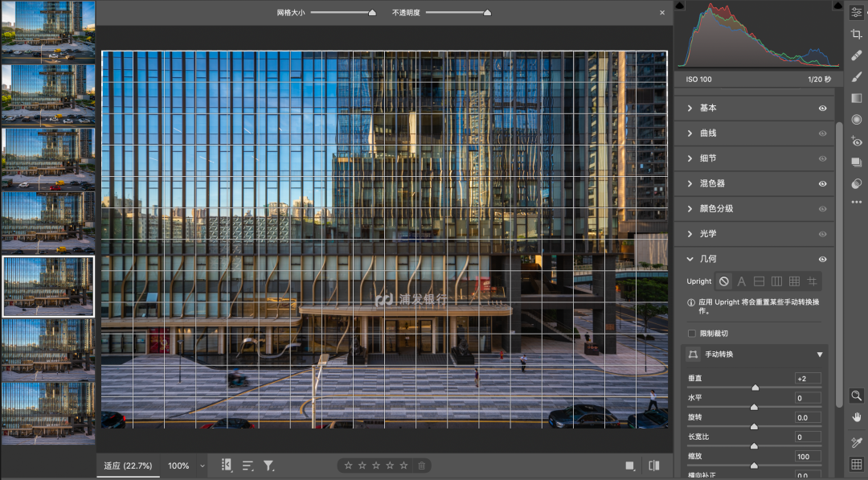
Task: Toggle visibility eye for 混色器 panel
Action: [x=822, y=183]
